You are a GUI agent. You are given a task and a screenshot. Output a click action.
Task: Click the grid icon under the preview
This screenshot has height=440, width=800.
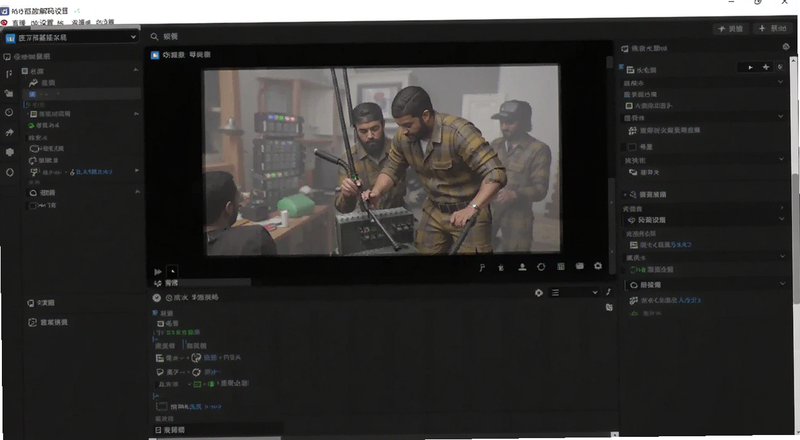tap(561, 266)
